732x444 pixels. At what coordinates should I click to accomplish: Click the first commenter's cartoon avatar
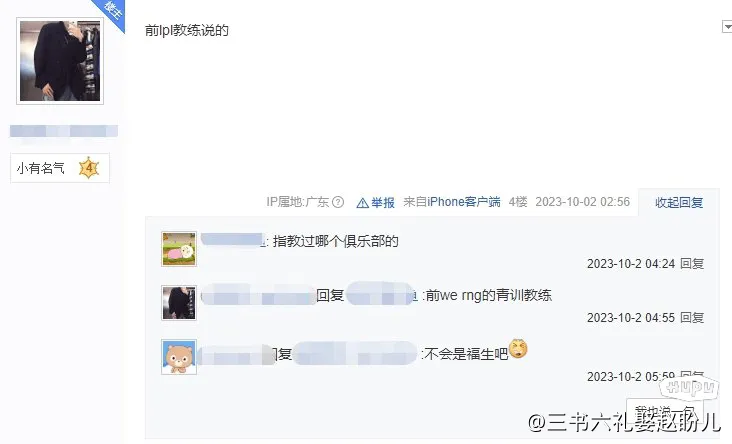179,249
